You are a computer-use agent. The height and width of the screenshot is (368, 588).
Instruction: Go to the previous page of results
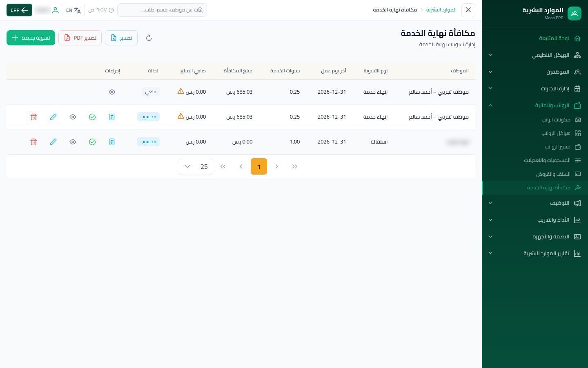click(277, 166)
